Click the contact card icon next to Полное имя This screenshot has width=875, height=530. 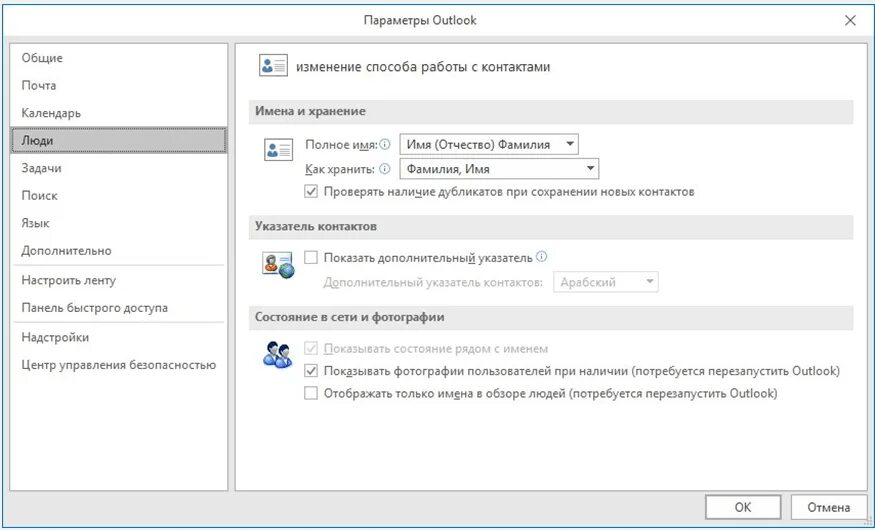(x=278, y=150)
